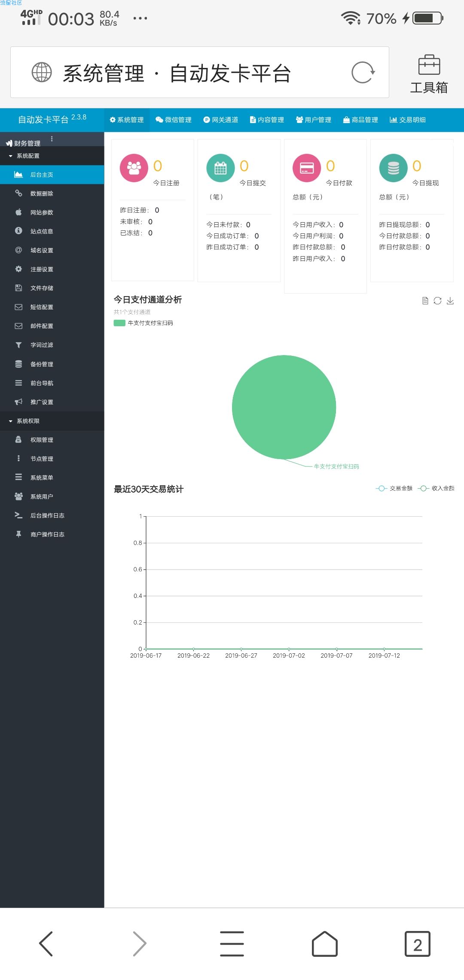464x980 pixels.
Task: Open the 财务管理 menu
Action: coord(24,143)
